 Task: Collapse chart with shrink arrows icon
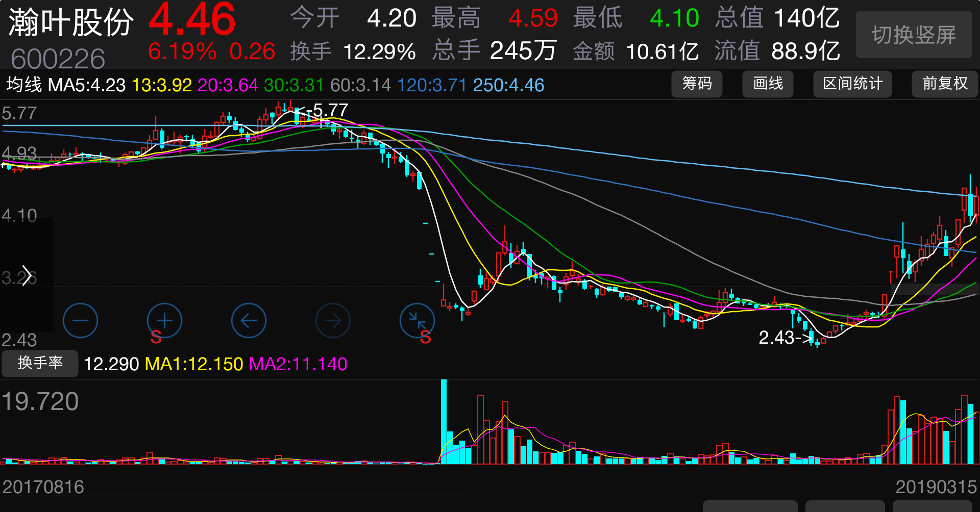[417, 320]
